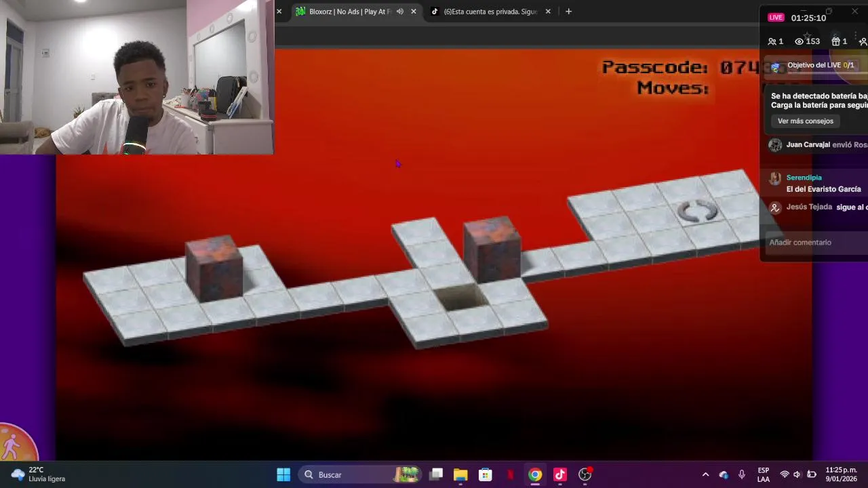Open weather widget 22°C Lluvia ligera

point(39,474)
